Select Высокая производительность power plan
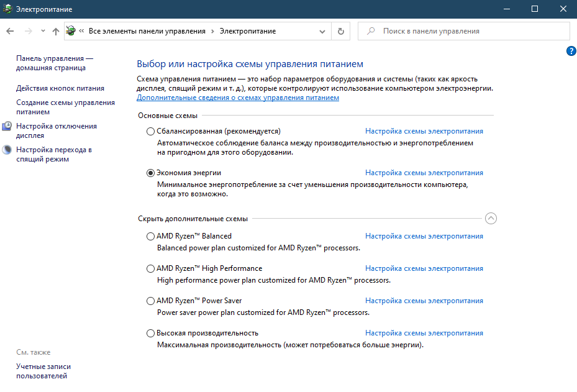 point(150,334)
